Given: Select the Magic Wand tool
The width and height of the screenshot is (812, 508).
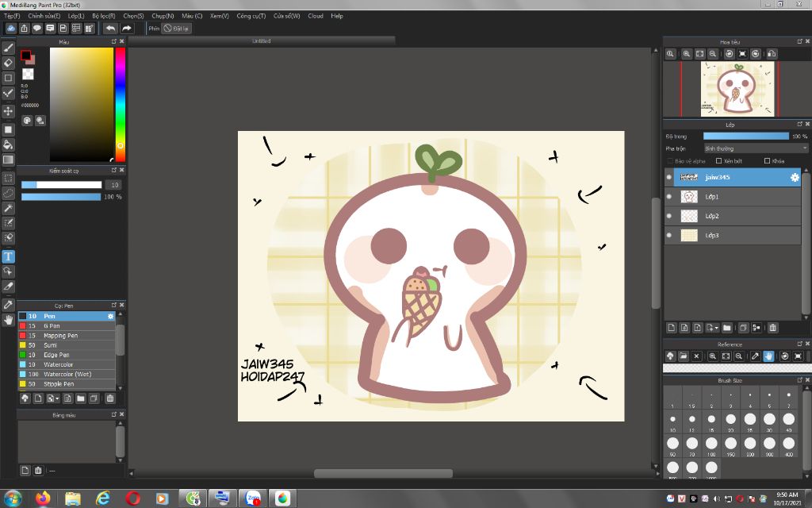Looking at the screenshot, I should [x=8, y=208].
